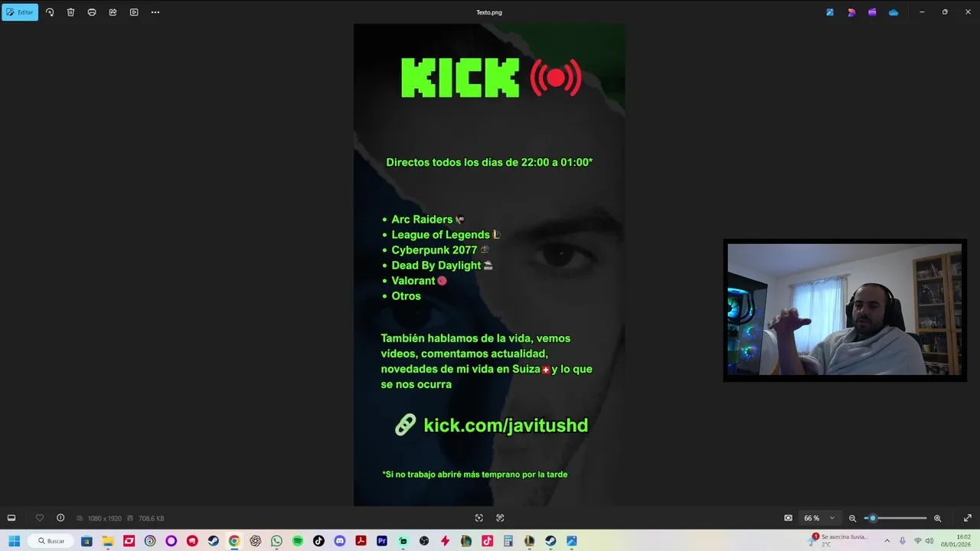Image resolution: width=980 pixels, height=551 pixels.
Task: Open the Editar image editor
Action: coord(20,12)
